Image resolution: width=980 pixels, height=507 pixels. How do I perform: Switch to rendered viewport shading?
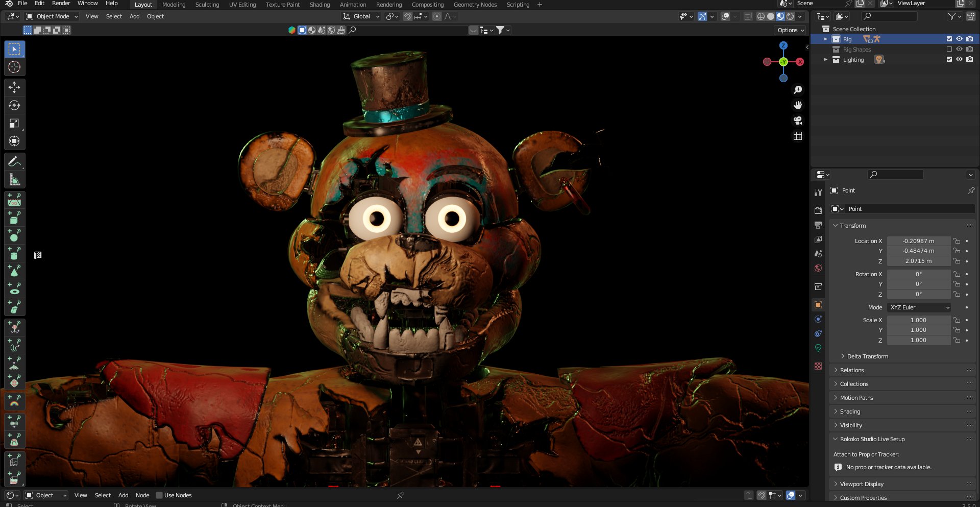[x=790, y=16]
